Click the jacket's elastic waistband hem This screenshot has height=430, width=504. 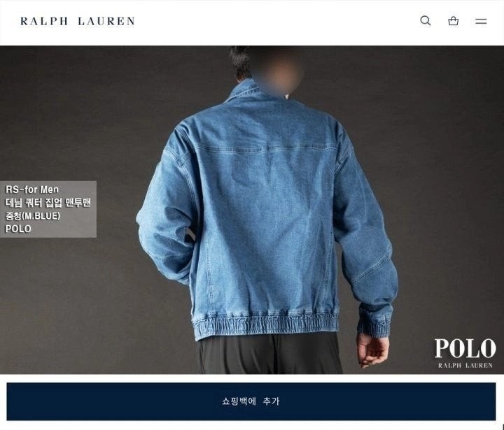point(265,324)
